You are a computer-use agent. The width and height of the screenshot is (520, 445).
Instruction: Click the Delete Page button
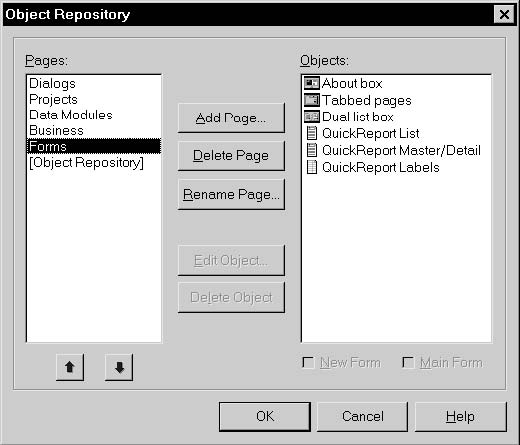click(x=231, y=156)
